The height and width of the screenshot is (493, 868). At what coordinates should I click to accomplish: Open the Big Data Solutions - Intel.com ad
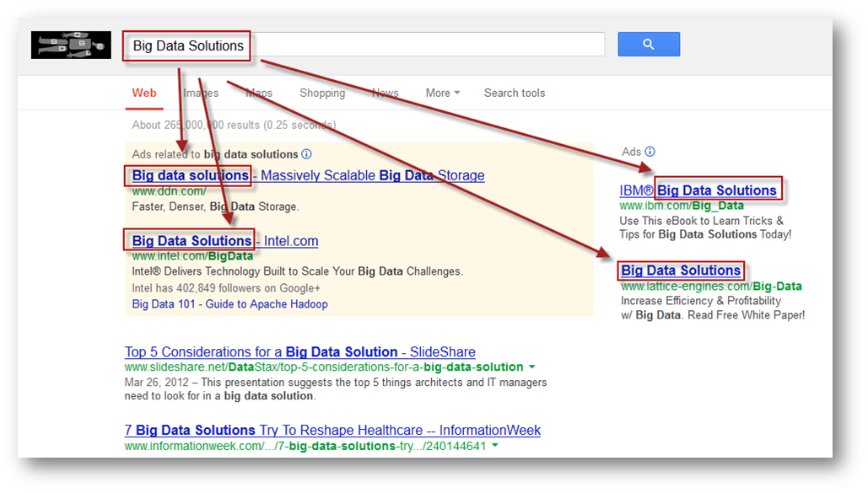(x=225, y=241)
